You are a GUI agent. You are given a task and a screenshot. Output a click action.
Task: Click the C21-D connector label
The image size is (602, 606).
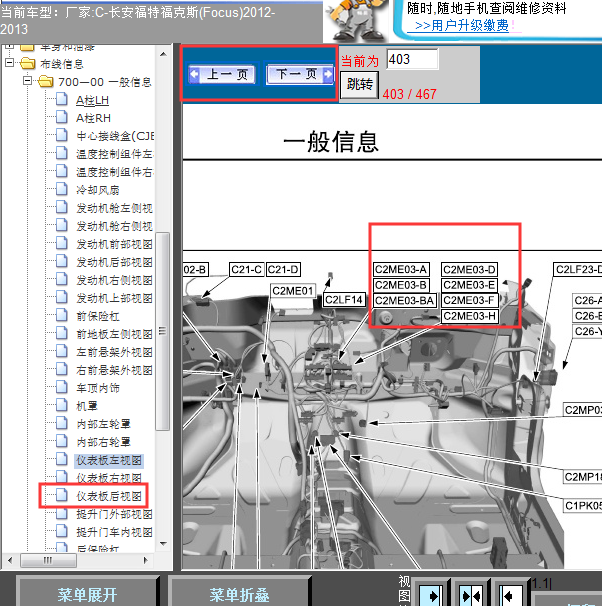click(x=283, y=269)
